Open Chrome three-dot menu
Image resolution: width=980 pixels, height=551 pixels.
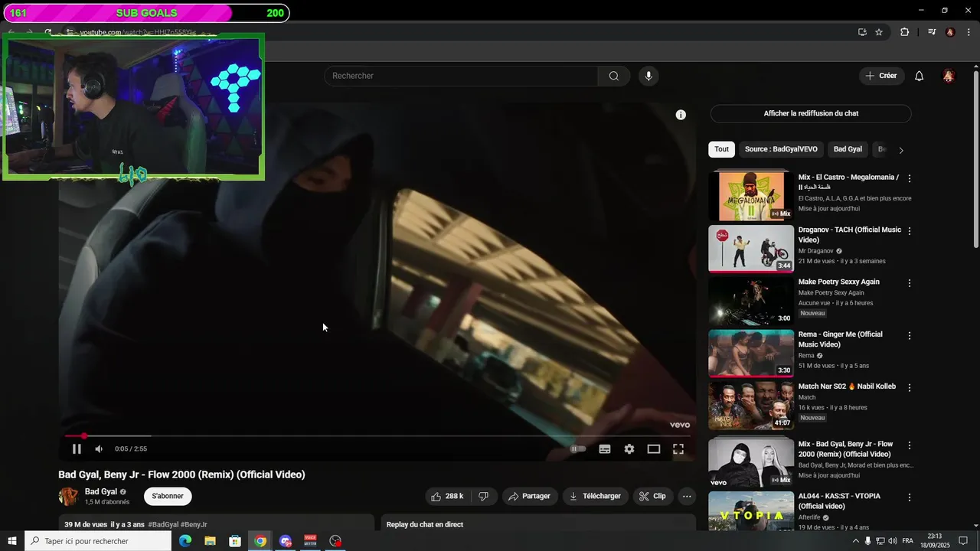[969, 32]
